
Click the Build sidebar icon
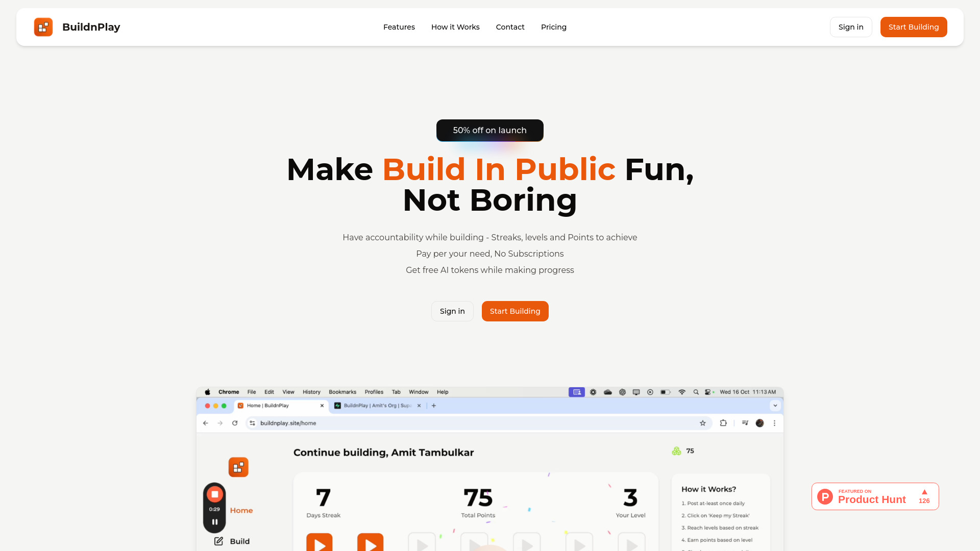[x=219, y=541]
